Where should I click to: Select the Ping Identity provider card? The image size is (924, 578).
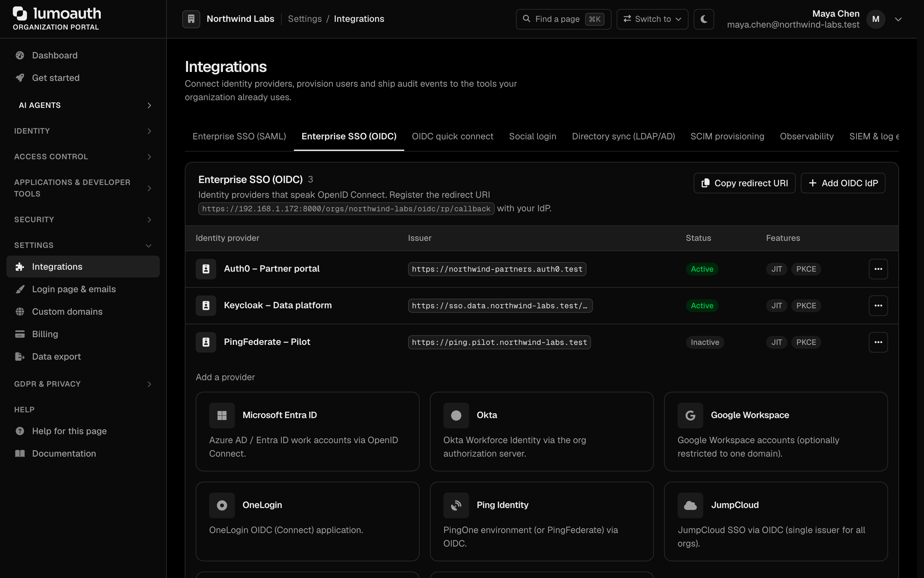[542, 521]
